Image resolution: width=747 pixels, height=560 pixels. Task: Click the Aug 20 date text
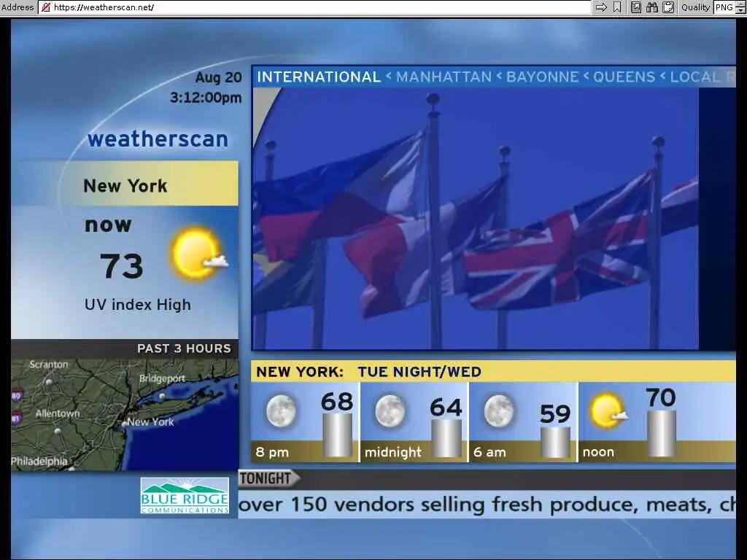click(218, 77)
